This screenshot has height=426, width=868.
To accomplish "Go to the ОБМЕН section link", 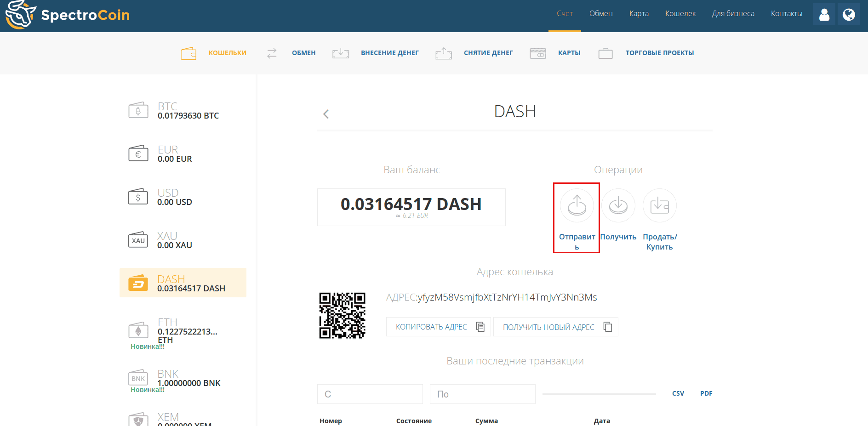I will pos(304,53).
